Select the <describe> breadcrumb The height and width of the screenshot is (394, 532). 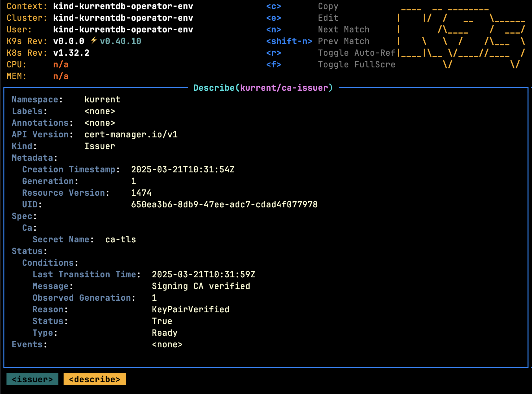pos(94,379)
